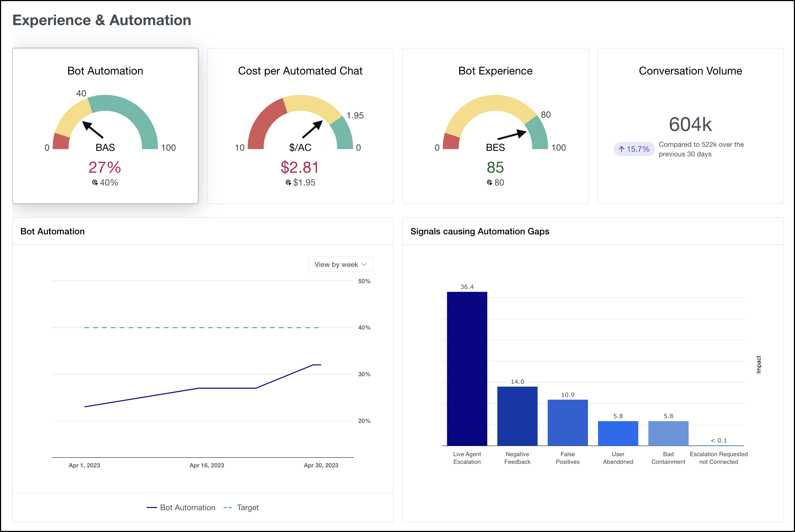
Task: Click the Cost per Automated Chat gauge needle
Action: pyautogui.click(x=312, y=129)
